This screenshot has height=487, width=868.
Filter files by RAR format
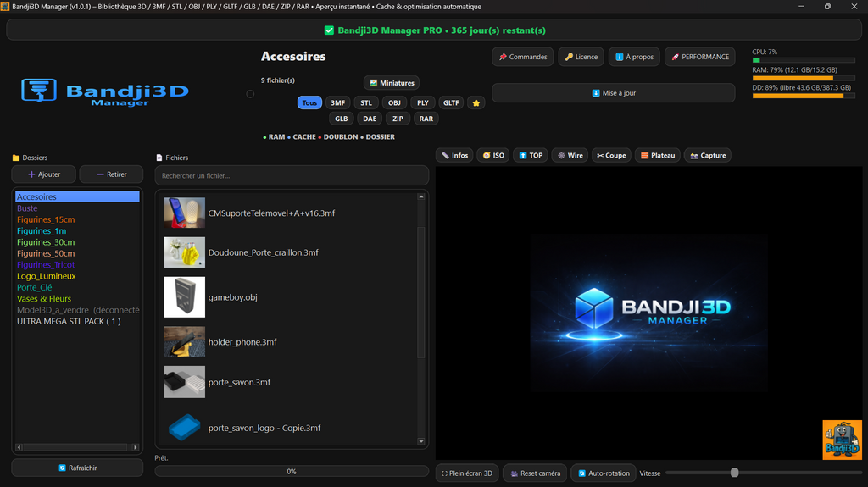426,119
